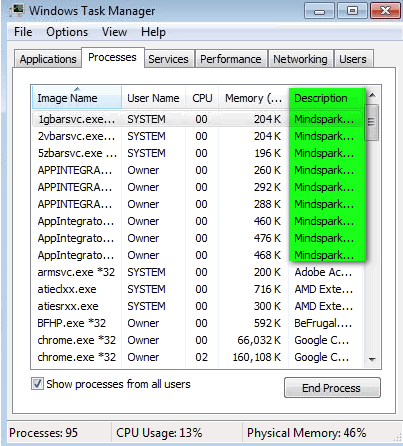Toggle Show processes from all users checkbox
Image resolution: width=403 pixels, height=446 pixels.
coord(37,384)
